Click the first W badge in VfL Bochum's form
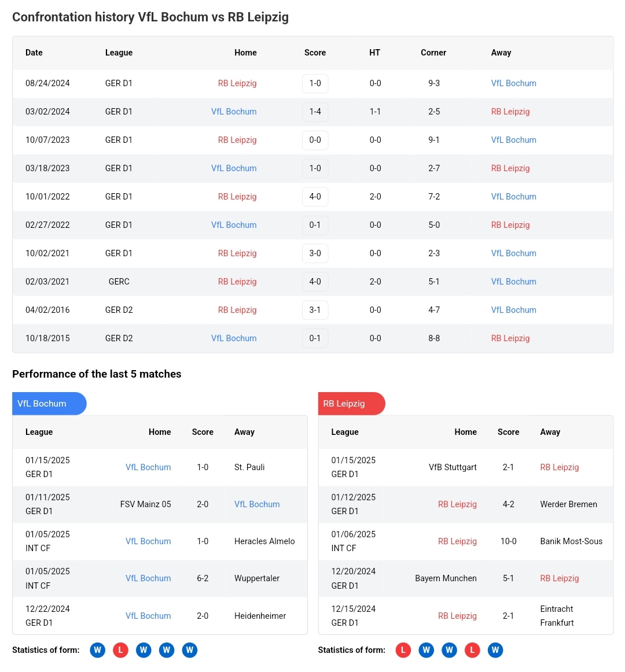This screenshot has height=672, width=625. pos(97,650)
